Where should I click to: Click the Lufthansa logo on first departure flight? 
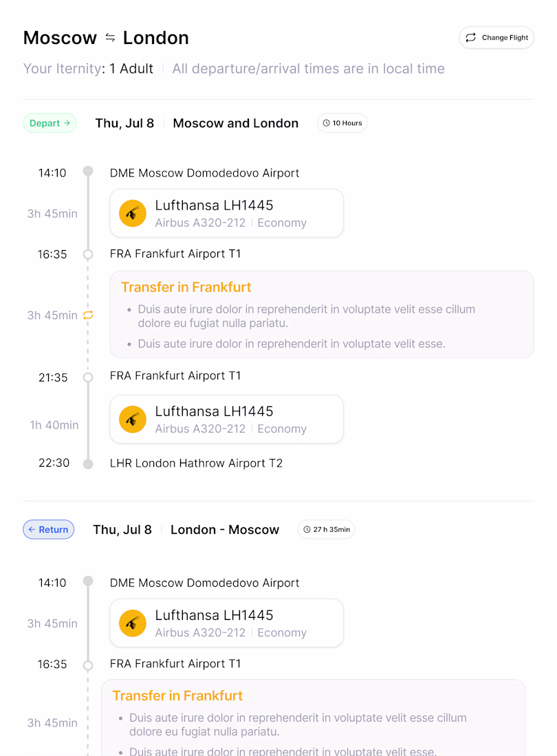click(133, 213)
